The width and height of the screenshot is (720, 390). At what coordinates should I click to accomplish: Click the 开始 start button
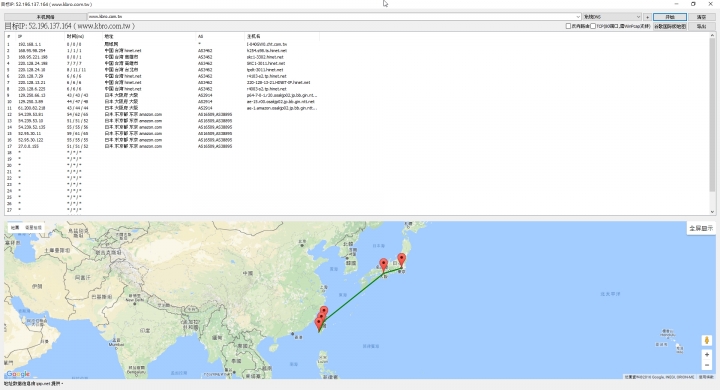(x=670, y=17)
